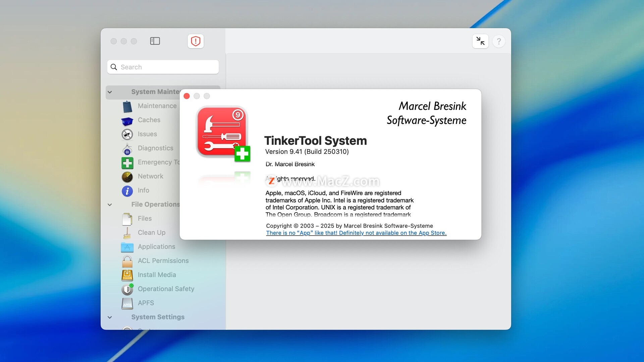This screenshot has width=644, height=362.
Task: Click the Apple trademark notice paragraph
Action: [x=339, y=204]
